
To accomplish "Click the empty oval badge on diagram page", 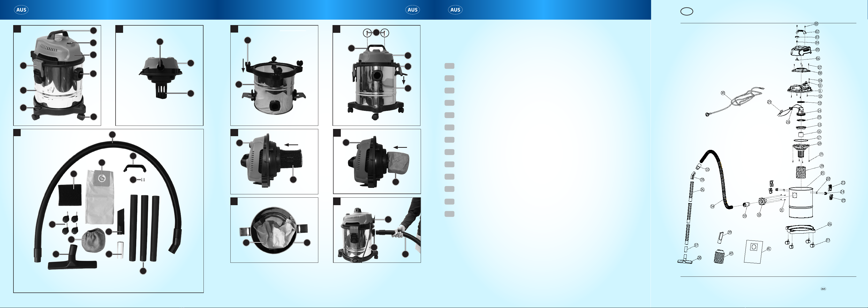I will click(x=687, y=11).
